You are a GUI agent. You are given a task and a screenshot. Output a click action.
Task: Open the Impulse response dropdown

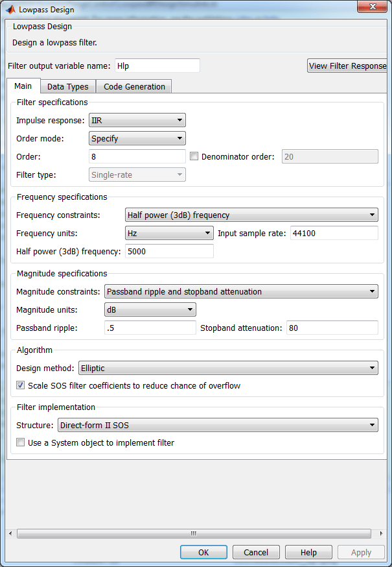tap(137, 120)
